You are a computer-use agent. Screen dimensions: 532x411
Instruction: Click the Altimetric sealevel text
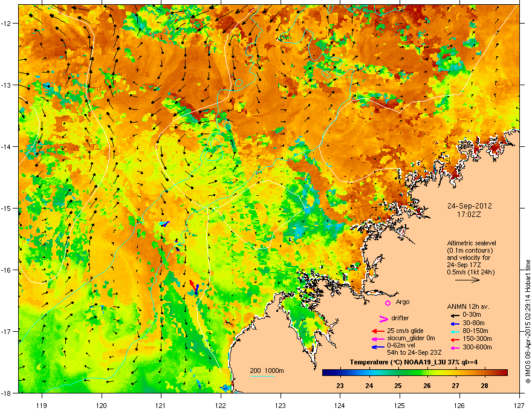click(x=472, y=243)
